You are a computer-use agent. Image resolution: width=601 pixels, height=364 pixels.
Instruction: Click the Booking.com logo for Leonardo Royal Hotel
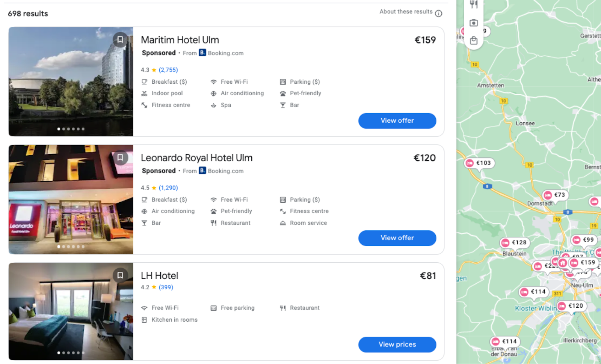[202, 170]
